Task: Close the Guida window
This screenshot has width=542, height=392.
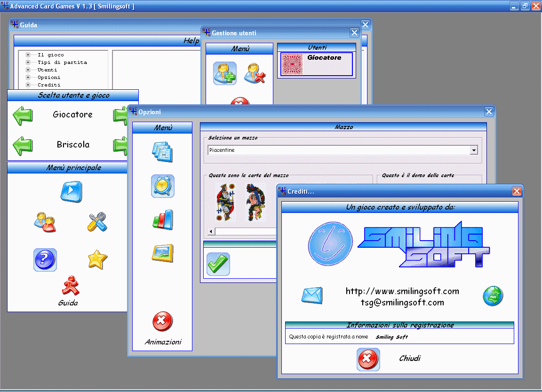Action: tap(366, 24)
